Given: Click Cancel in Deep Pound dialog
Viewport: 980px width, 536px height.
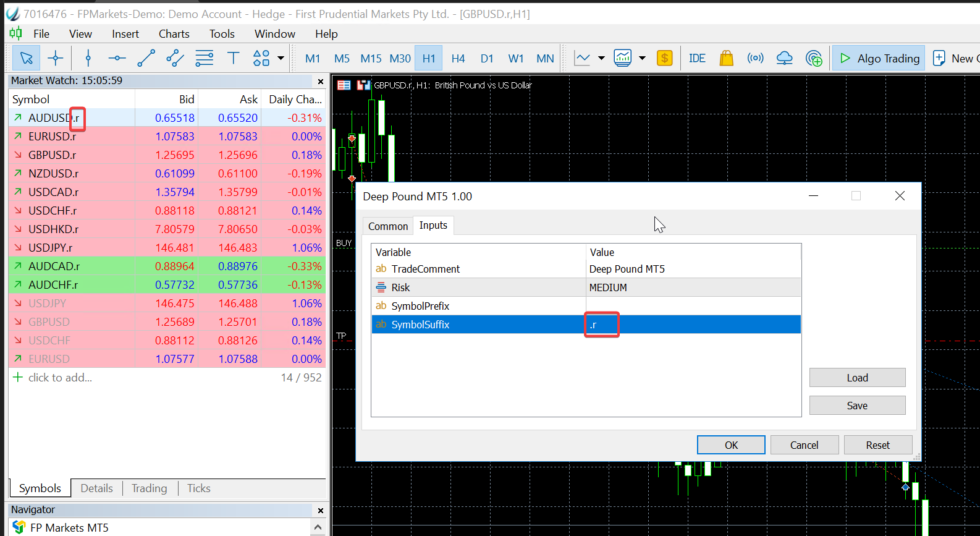Looking at the screenshot, I should [804, 445].
